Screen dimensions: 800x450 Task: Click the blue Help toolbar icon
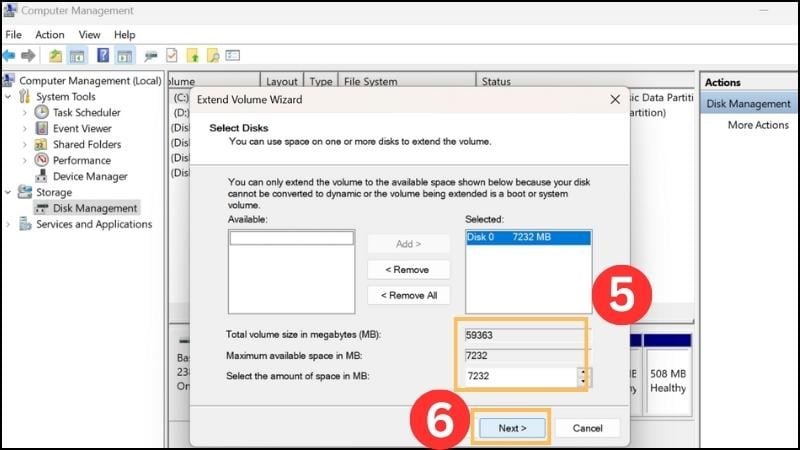click(102, 56)
